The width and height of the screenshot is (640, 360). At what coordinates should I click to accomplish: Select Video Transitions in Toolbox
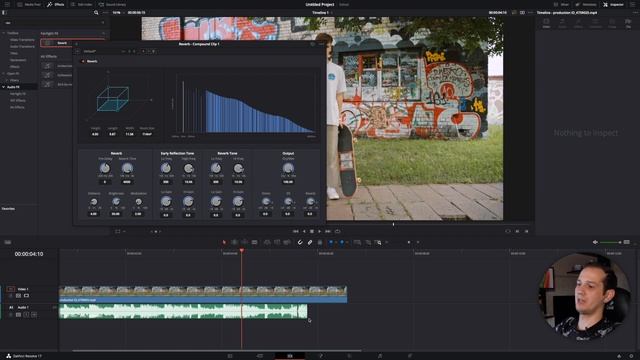point(22,40)
